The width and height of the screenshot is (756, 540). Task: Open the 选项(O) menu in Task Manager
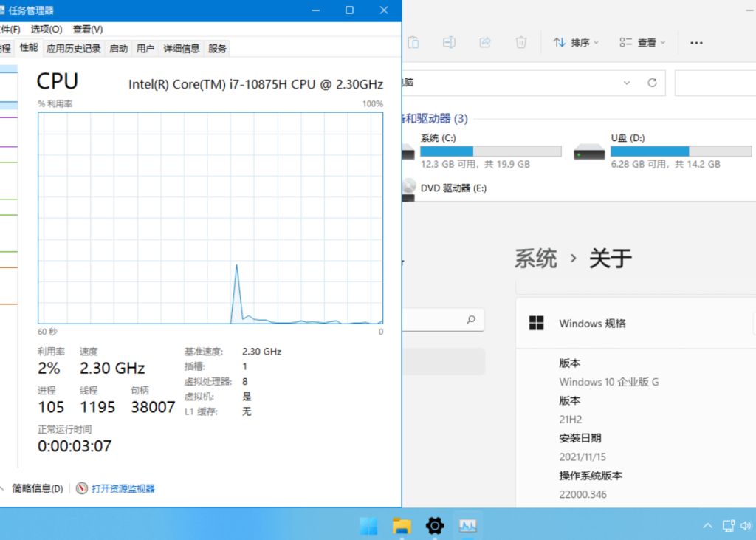(x=47, y=29)
